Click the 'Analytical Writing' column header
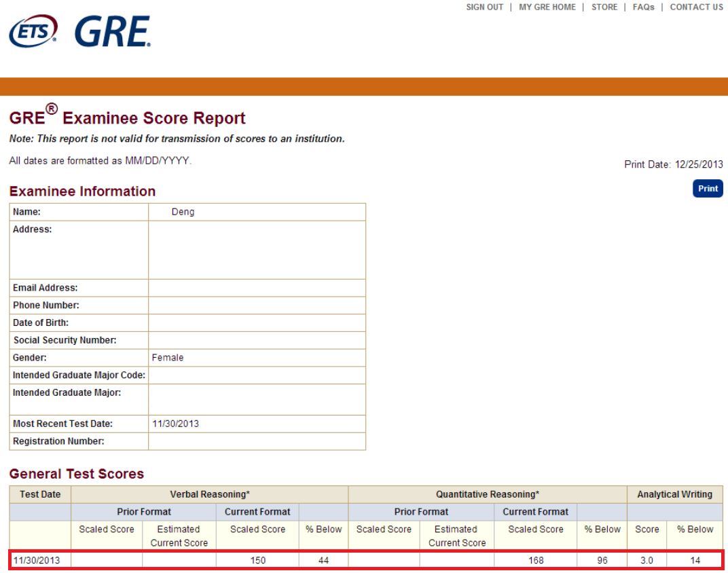This screenshot has height=573, width=728. point(674,494)
